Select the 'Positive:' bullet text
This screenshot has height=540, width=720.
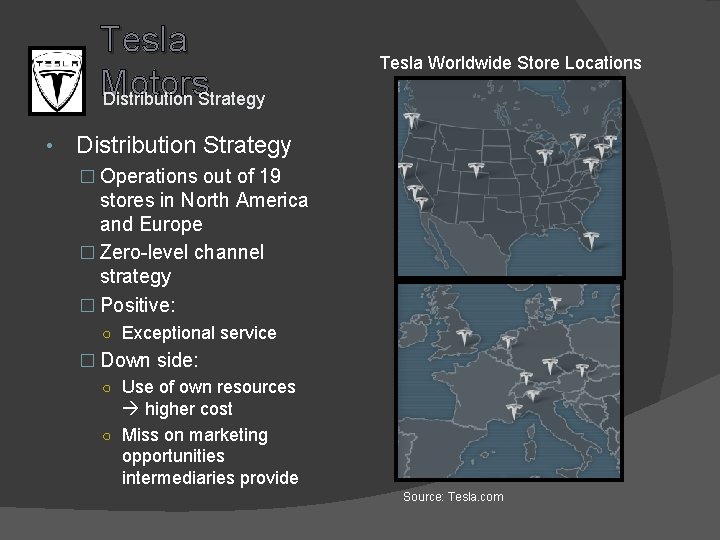coord(137,305)
